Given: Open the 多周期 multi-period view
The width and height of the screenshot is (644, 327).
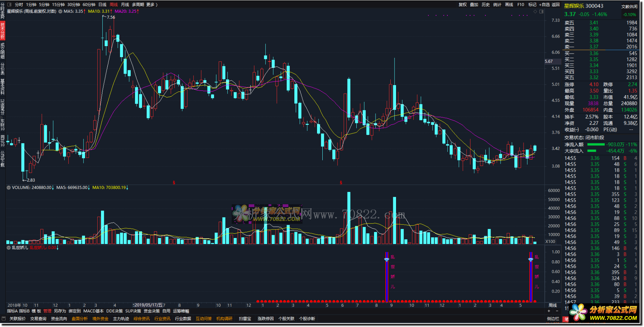Looking at the screenshot, I should [138, 5].
